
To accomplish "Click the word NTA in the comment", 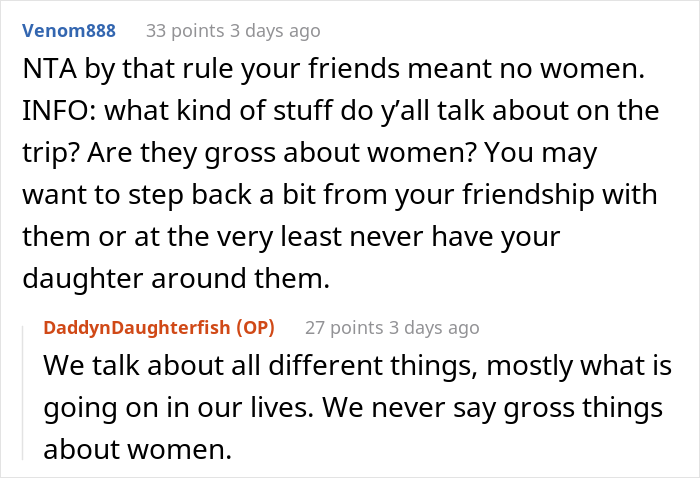I will (x=46, y=72).
